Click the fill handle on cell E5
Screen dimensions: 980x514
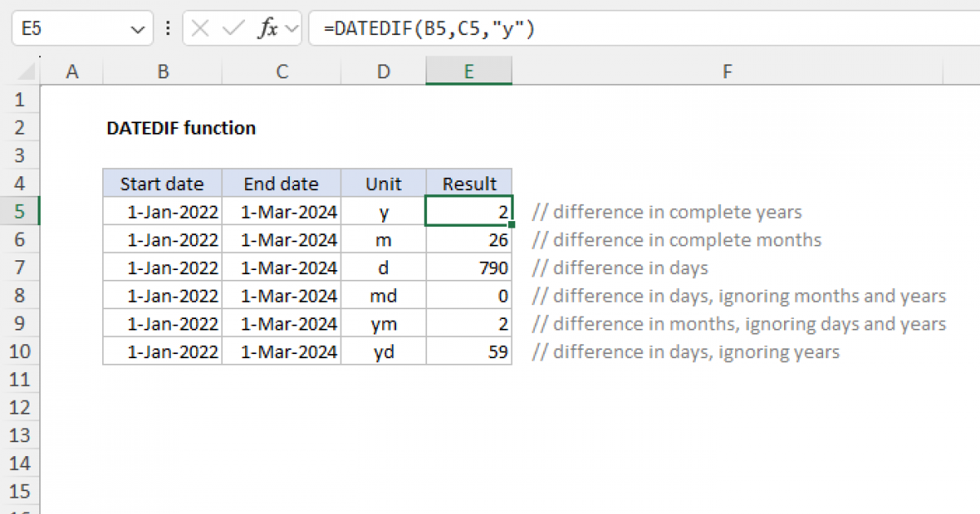pyautogui.click(x=510, y=224)
